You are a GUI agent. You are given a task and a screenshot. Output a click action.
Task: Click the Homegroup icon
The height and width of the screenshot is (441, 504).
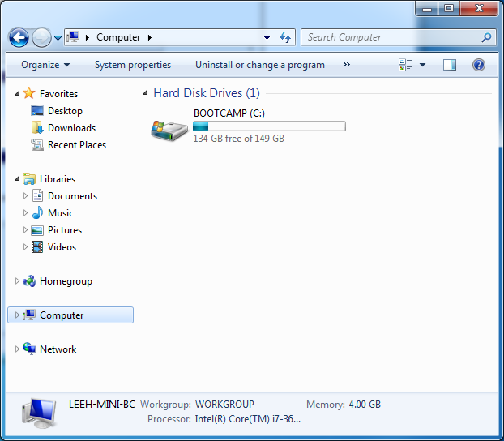(x=29, y=281)
